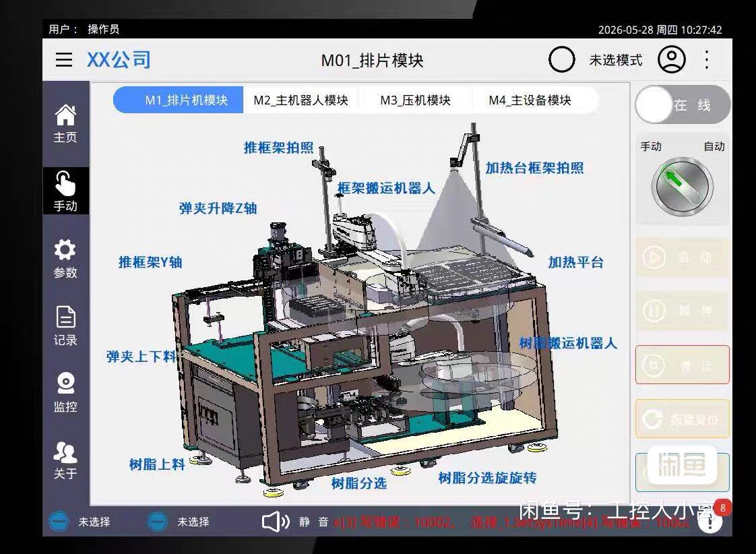Click the date and time display

click(660, 30)
